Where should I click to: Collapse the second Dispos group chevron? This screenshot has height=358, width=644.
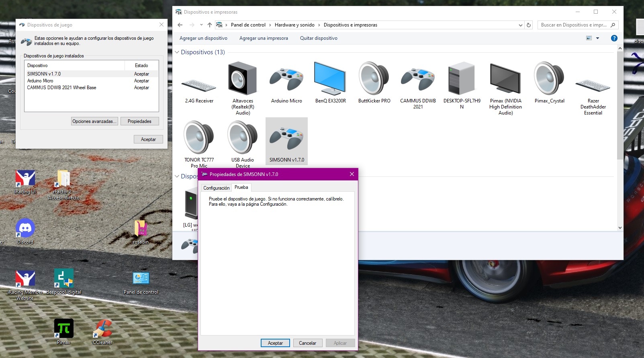tap(177, 176)
